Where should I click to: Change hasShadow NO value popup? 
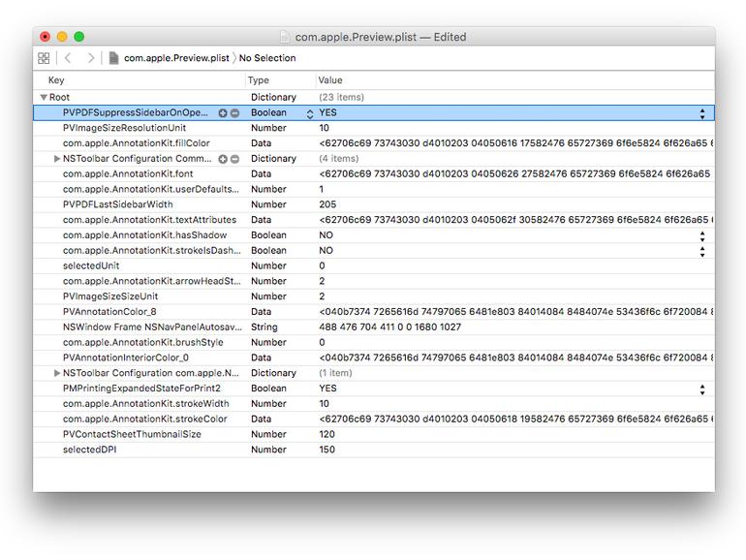tap(702, 236)
